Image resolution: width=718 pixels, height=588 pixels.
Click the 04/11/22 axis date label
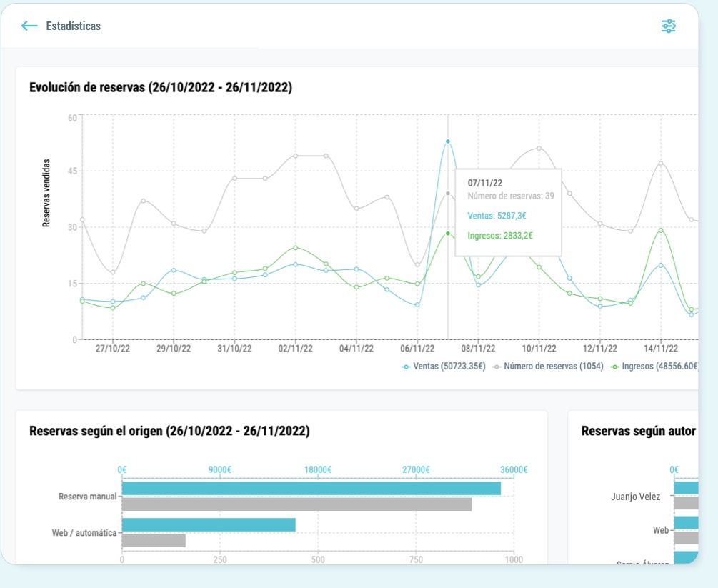tap(356, 349)
